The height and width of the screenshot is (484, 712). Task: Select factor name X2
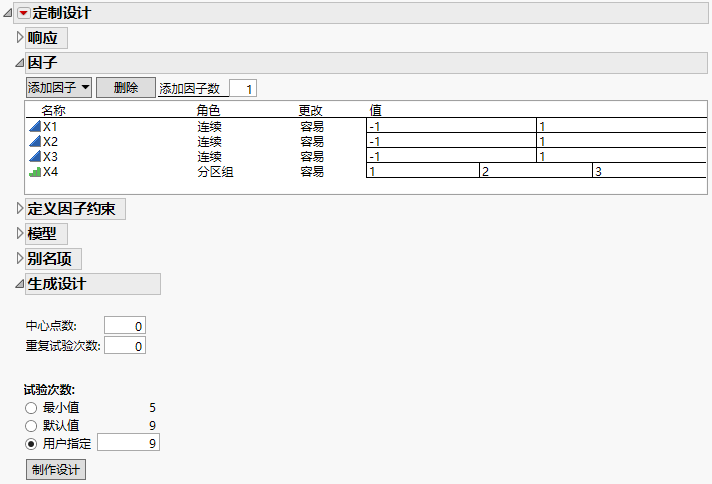point(50,141)
